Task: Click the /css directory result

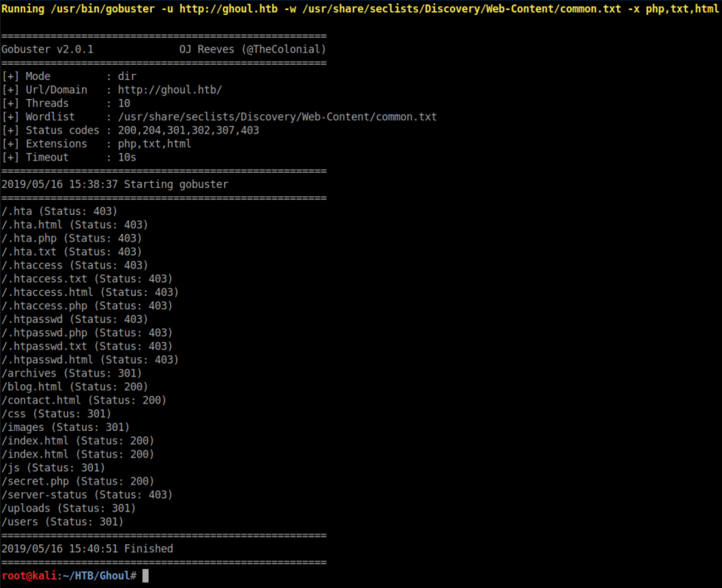Action: pos(56,414)
